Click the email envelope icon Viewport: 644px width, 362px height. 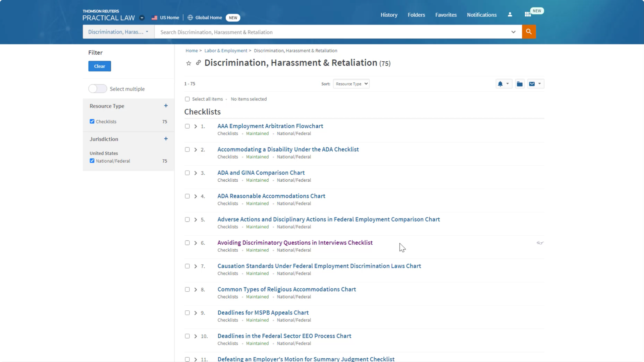point(532,84)
